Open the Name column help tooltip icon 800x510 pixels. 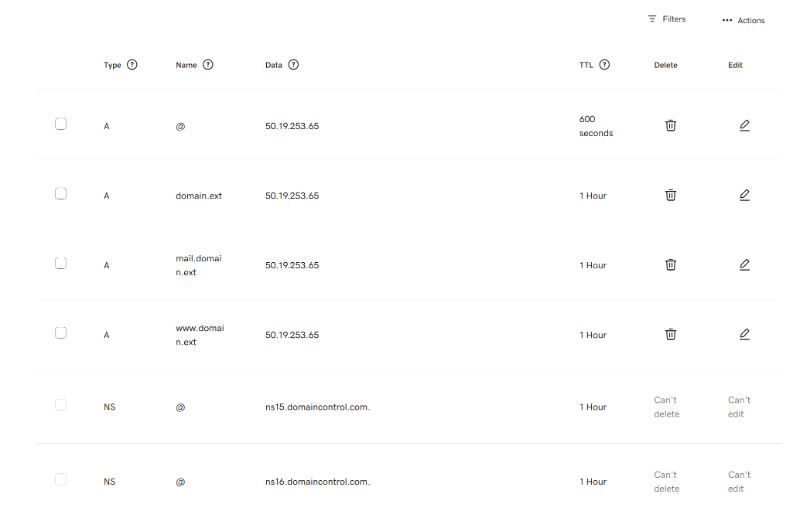(x=208, y=65)
